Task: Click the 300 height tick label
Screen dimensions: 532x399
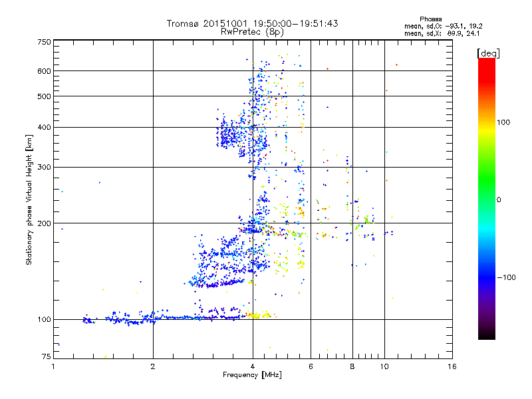Action: pos(44,168)
